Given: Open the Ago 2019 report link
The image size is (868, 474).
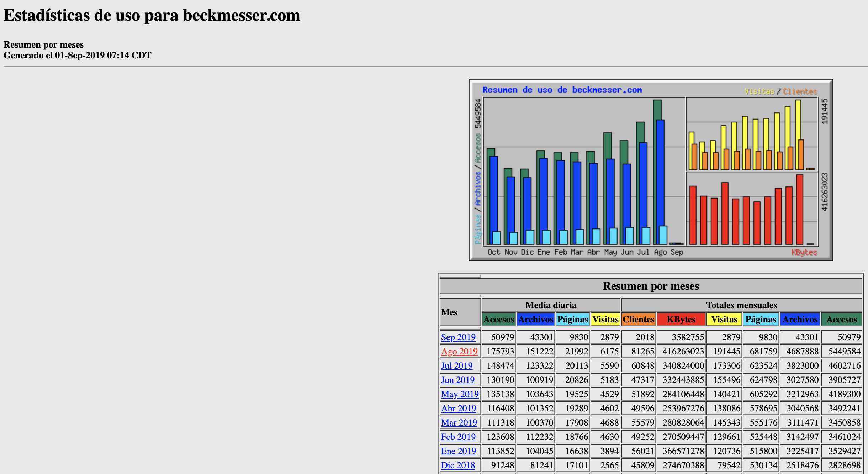Looking at the screenshot, I should 459,351.
